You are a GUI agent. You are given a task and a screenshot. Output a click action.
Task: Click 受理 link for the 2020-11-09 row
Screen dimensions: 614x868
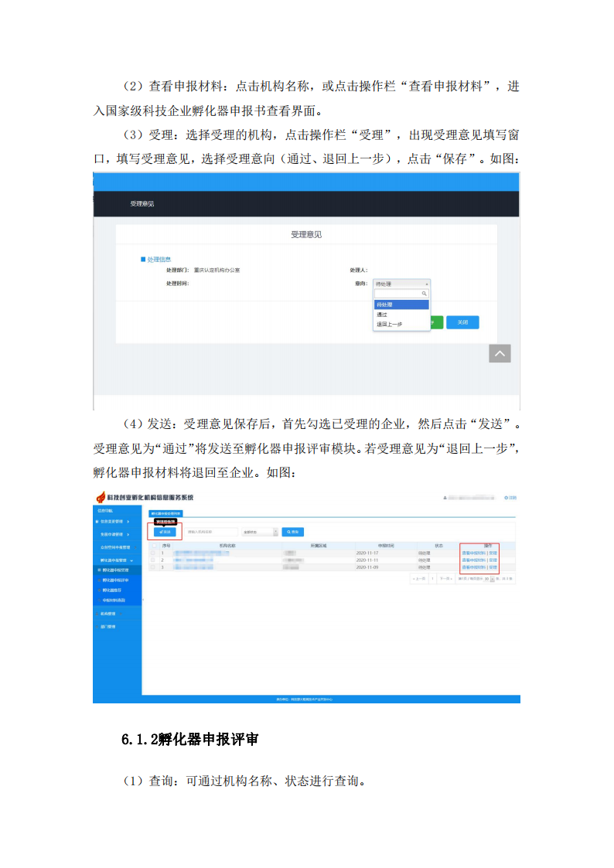(493, 567)
